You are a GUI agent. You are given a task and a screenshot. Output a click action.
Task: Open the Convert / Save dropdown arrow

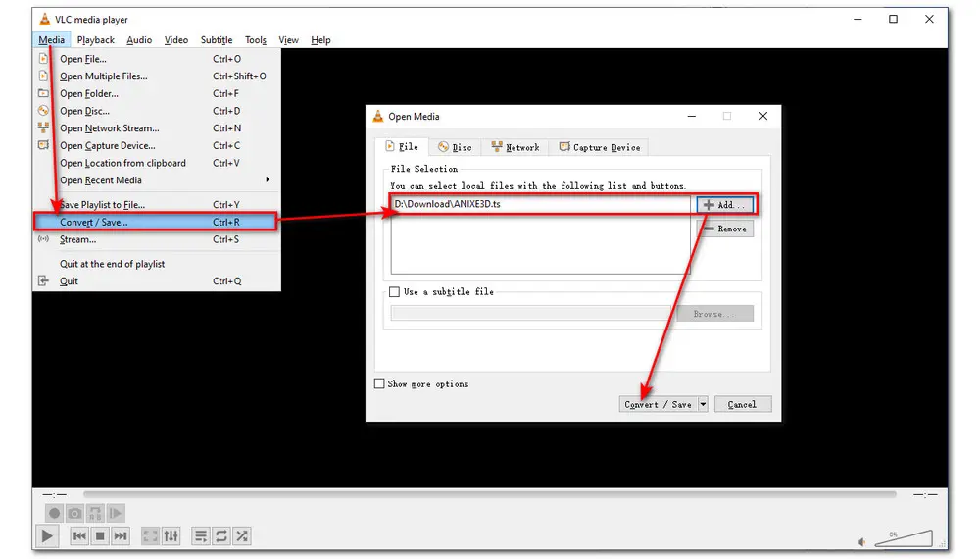coord(703,405)
